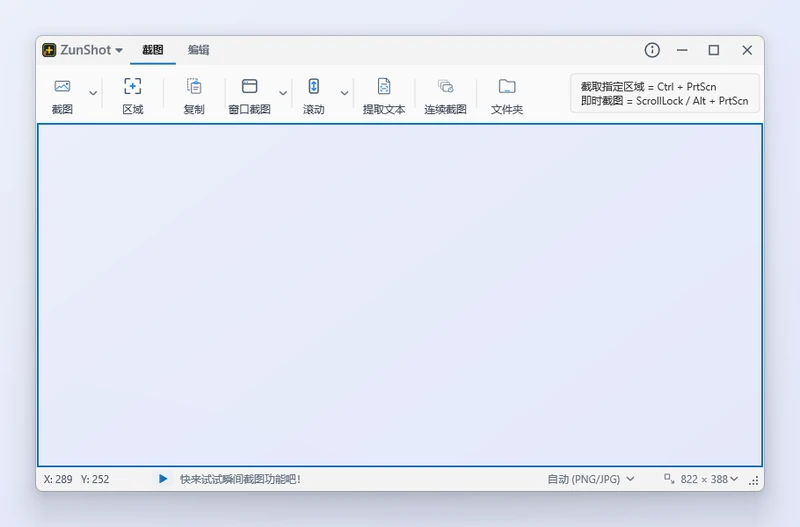Select the 区域 region capture tool
Viewport: 800px width, 527px height.
133,95
